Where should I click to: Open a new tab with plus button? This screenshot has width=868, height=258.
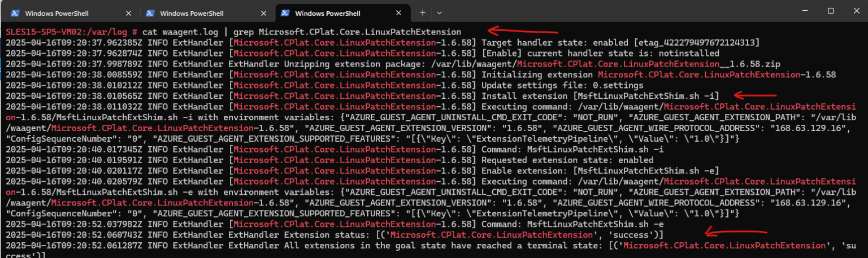point(423,12)
